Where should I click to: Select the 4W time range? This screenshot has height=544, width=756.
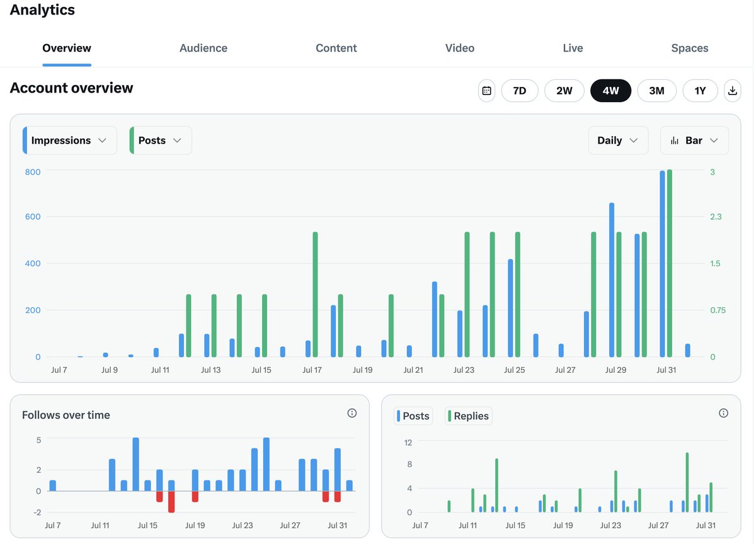610,91
